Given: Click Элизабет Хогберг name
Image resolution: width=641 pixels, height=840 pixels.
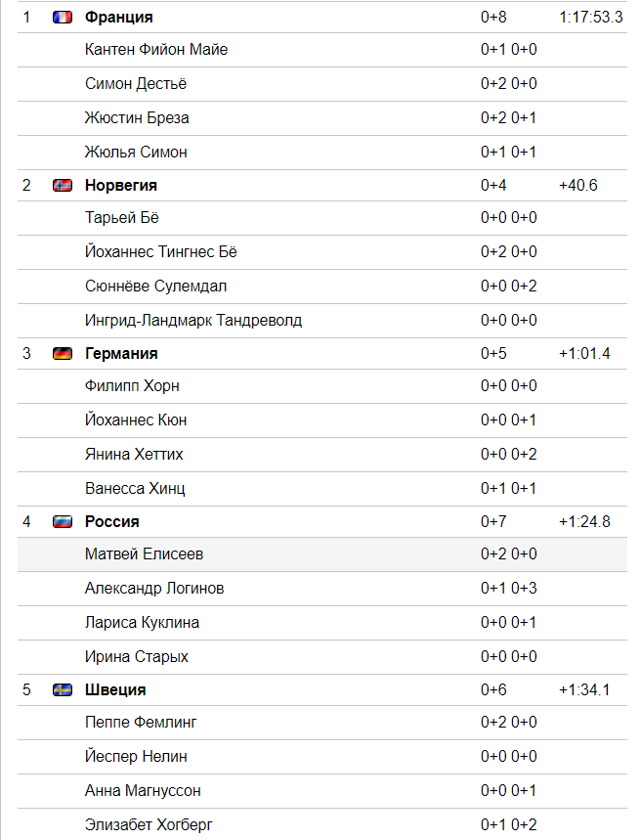Looking at the screenshot, I should tap(149, 825).
